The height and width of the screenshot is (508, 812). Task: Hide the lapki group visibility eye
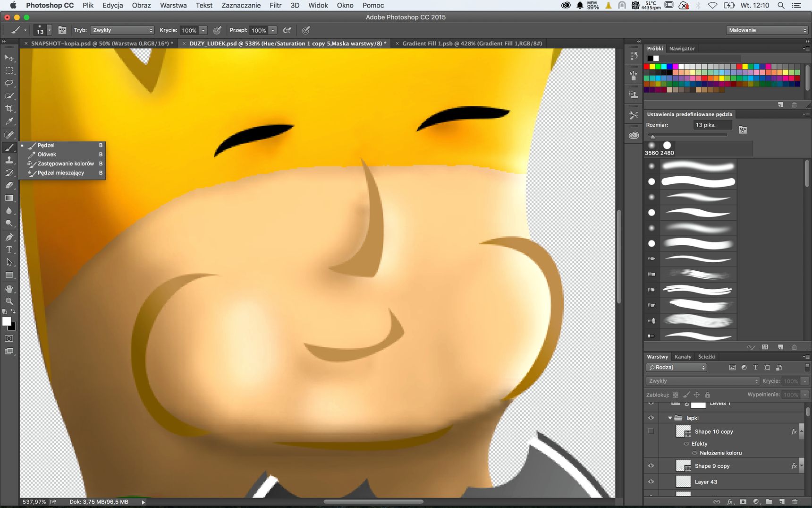click(x=651, y=418)
